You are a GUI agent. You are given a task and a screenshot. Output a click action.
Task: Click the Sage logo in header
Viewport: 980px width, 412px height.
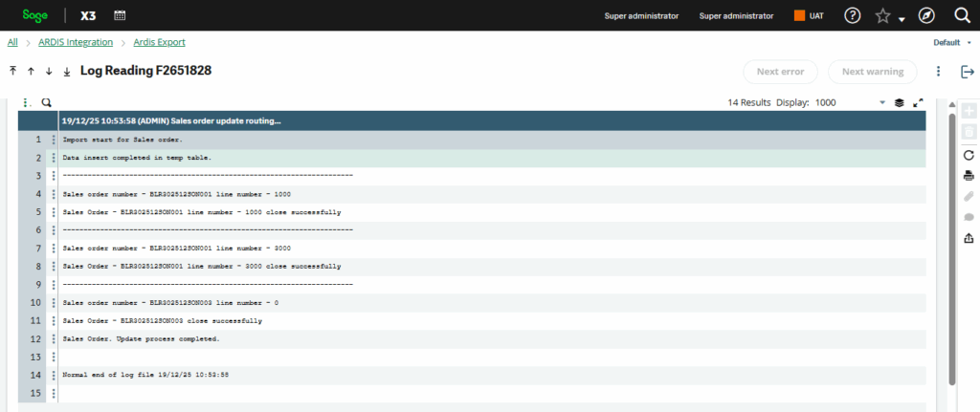36,15
